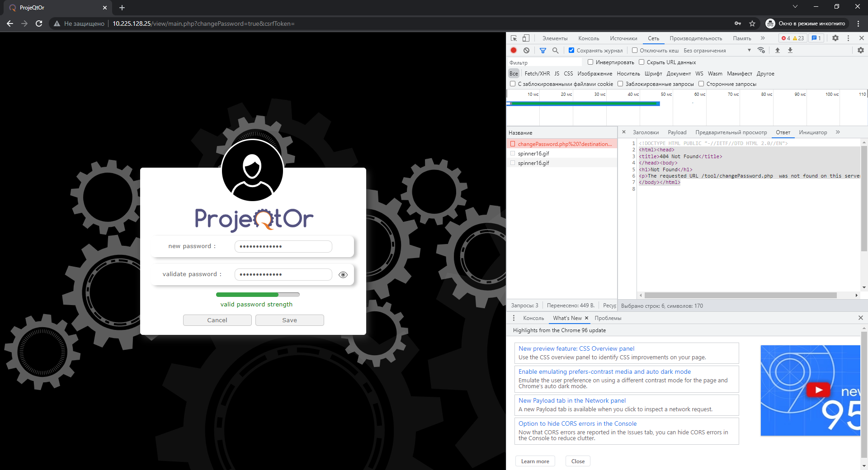
Task: Click the record network log button
Action: 514,50
